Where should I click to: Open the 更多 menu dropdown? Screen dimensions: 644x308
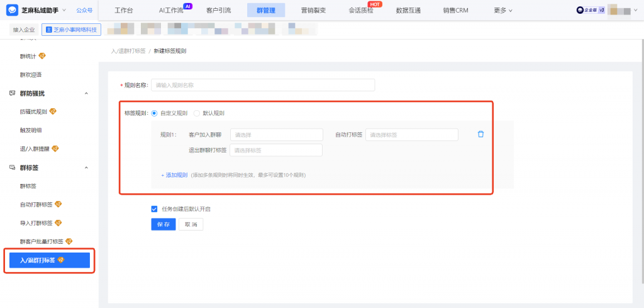click(x=503, y=10)
